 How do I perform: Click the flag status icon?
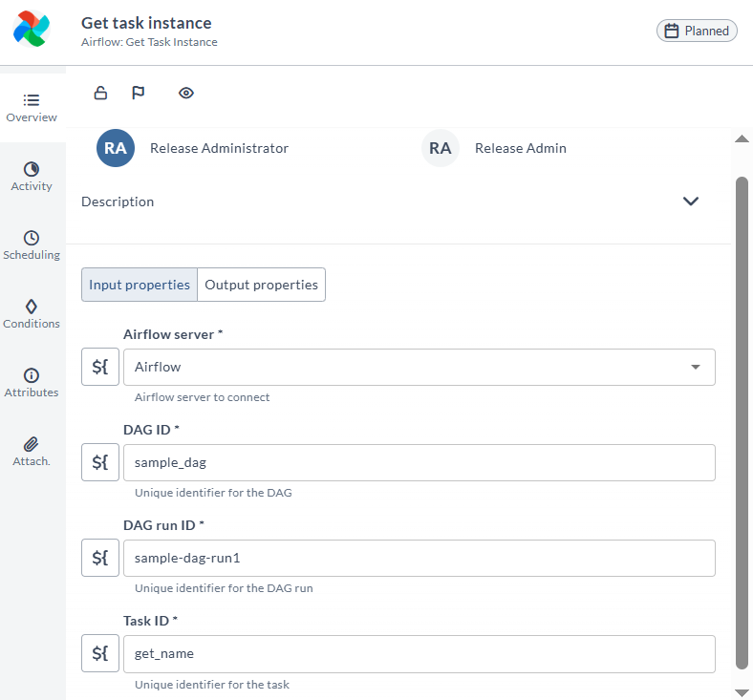139,93
